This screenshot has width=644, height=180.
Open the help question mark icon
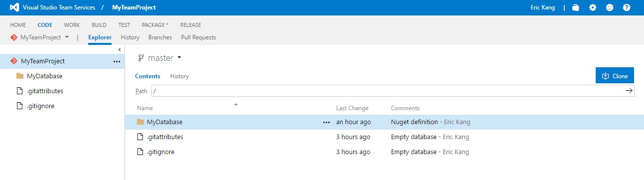(x=627, y=7)
